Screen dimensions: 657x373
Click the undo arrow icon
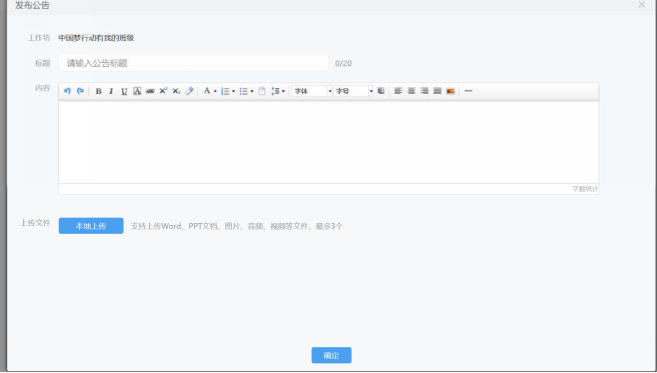67,91
